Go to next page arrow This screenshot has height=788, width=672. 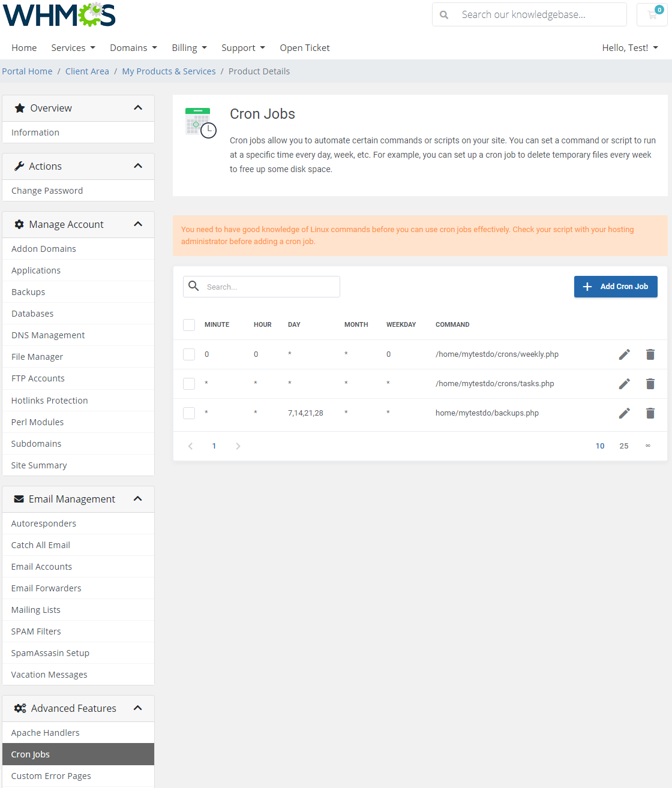coord(238,446)
